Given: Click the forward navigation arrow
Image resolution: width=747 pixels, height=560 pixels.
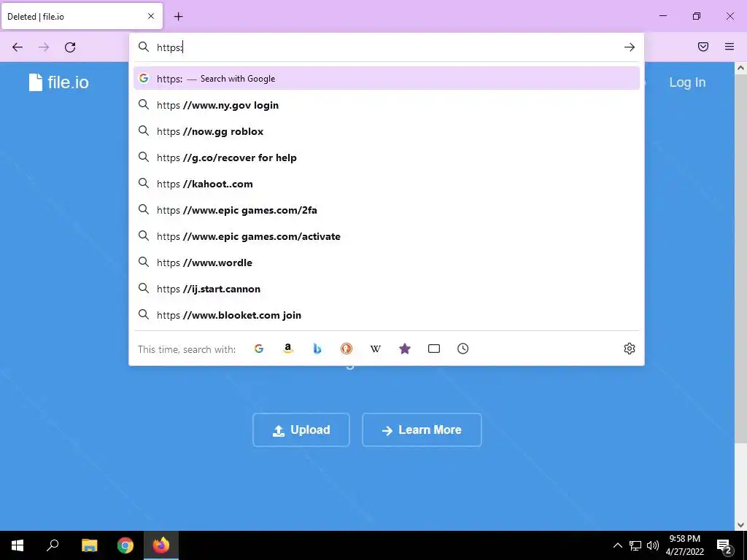Looking at the screenshot, I should (x=44, y=47).
